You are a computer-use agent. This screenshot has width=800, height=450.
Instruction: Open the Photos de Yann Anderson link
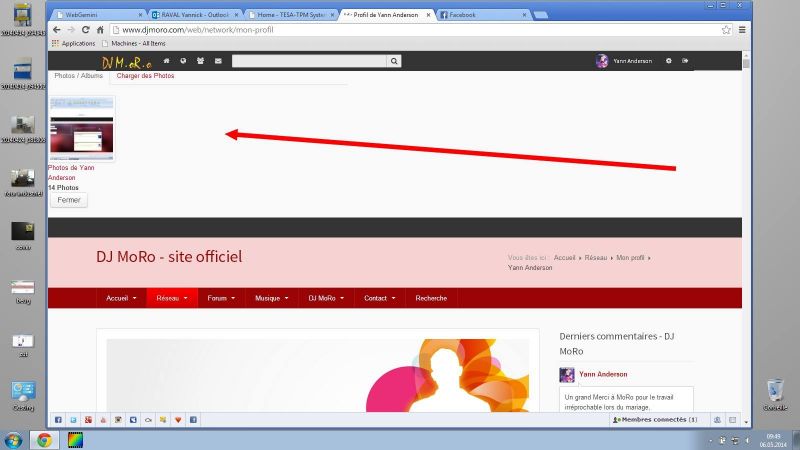coord(71,172)
